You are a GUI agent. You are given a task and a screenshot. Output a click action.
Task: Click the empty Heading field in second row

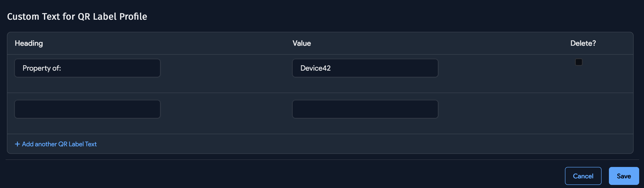pos(87,109)
